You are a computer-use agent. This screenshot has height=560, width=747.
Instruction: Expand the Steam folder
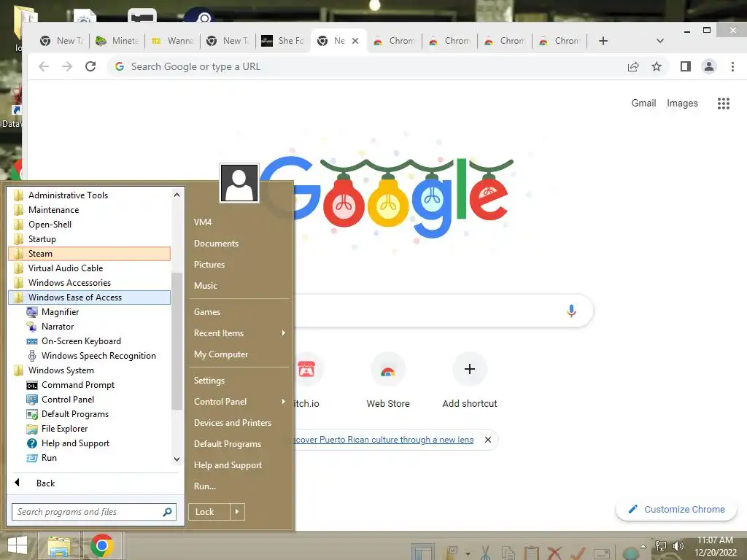coord(90,254)
